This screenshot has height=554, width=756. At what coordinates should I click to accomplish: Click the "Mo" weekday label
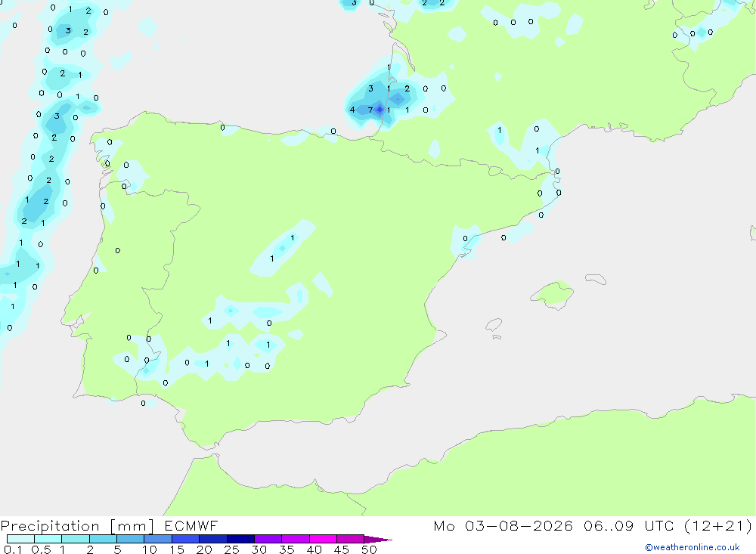(x=444, y=525)
